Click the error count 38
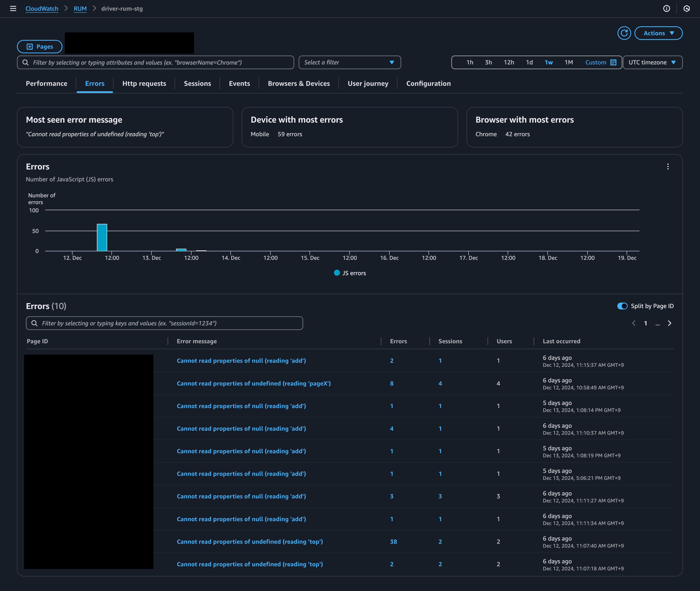Viewport: 700px width, 591px height. [393, 541]
